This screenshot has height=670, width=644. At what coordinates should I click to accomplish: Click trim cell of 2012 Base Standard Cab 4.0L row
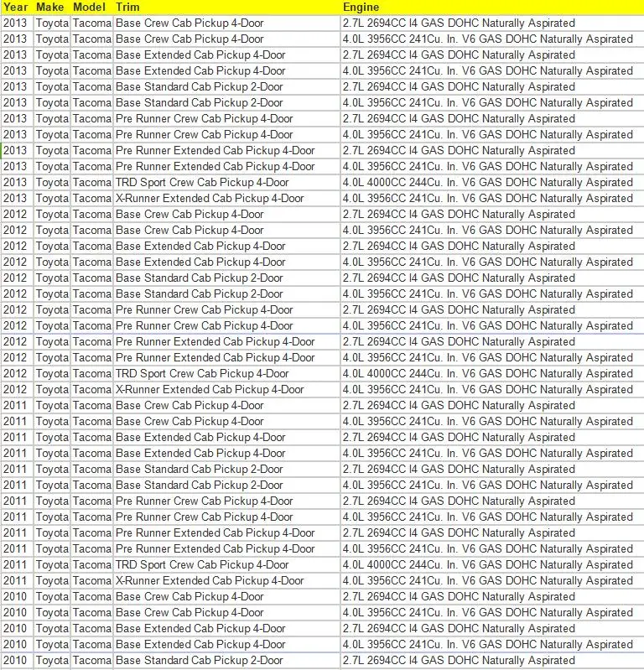(x=226, y=294)
